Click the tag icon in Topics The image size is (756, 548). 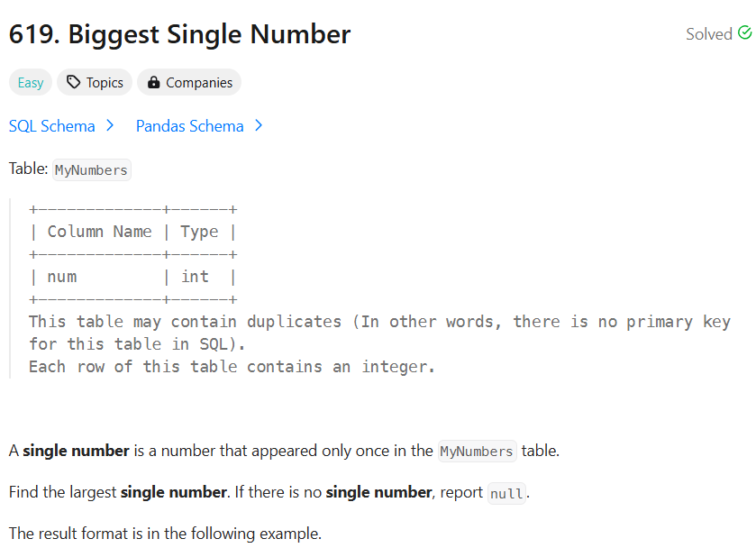pyautogui.click(x=73, y=82)
